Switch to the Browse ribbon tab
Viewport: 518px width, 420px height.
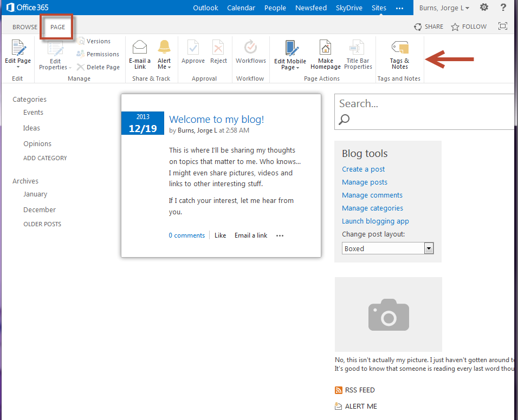coord(25,27)
